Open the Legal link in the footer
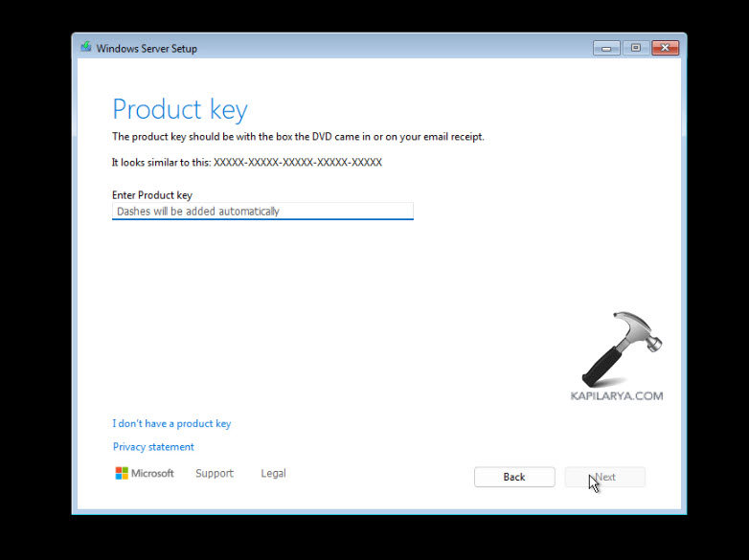 coord(273,473)
